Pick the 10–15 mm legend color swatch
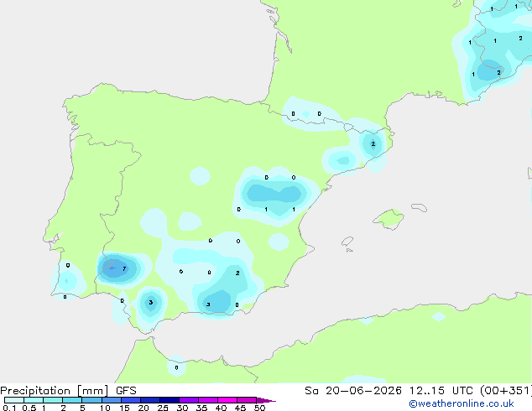532x411 pixels. 112,400
